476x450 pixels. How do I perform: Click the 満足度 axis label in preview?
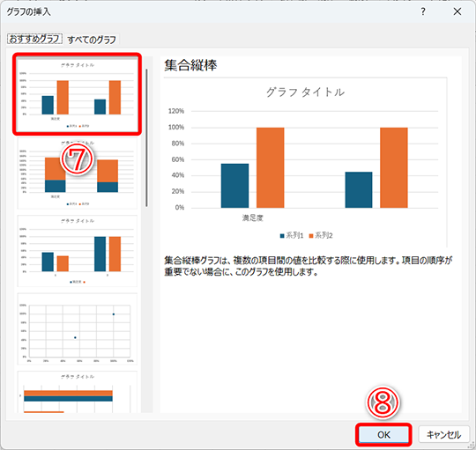point(253,218)
